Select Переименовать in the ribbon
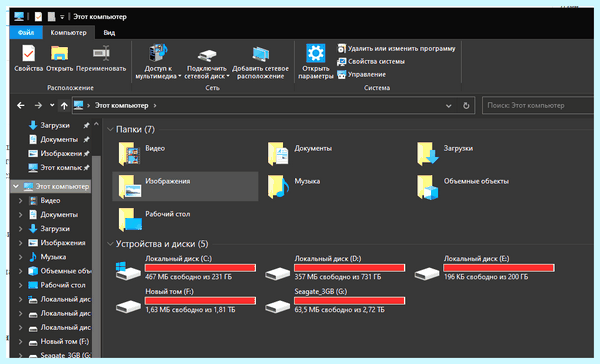 pyautogui.click(x=101, y=58)
